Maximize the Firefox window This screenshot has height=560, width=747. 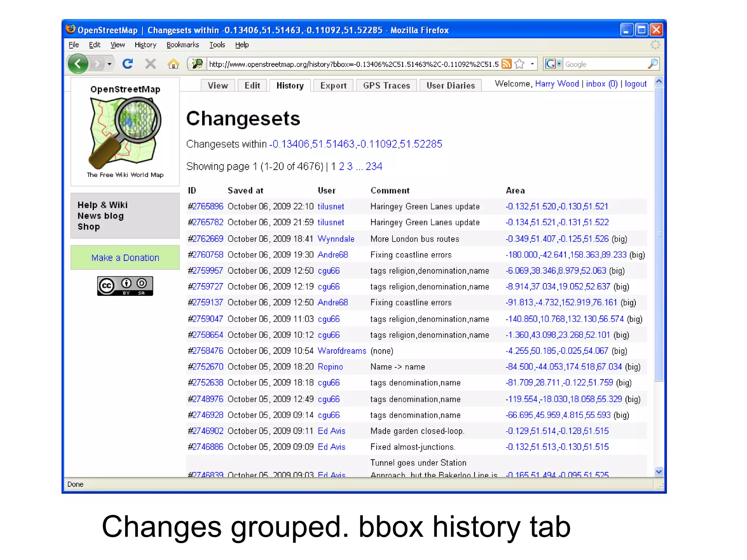click(641, 30)
